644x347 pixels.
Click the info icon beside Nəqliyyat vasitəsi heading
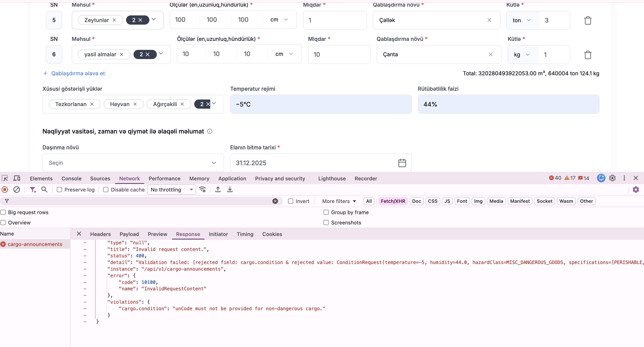point(210,131)
